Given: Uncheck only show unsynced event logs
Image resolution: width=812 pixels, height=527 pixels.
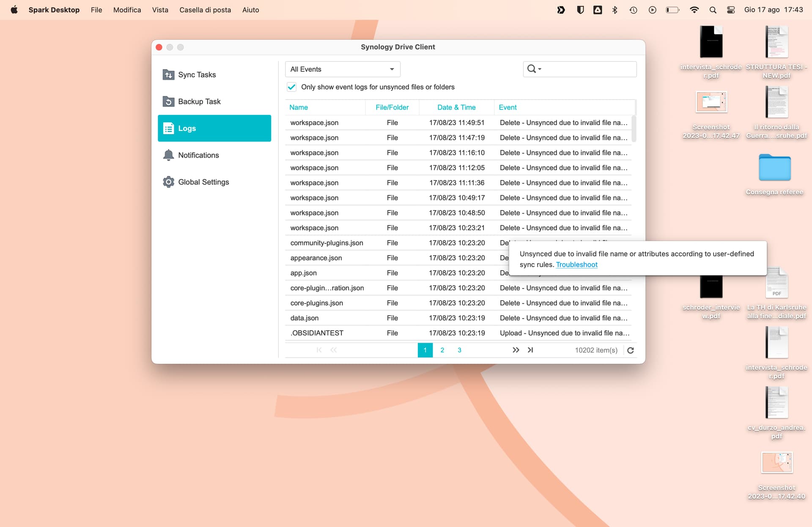Looking at the screenshot, I should click(291, 87).
